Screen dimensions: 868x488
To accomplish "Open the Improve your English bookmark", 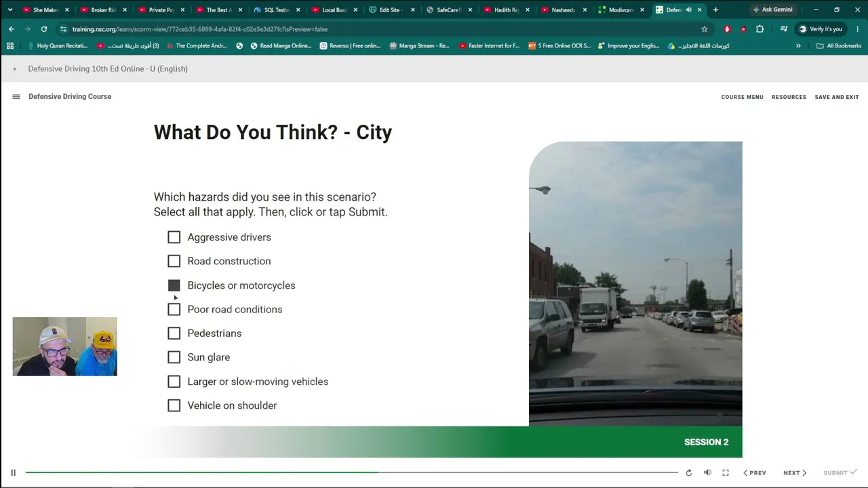I will pyautogui.click(x=628, y=46).
